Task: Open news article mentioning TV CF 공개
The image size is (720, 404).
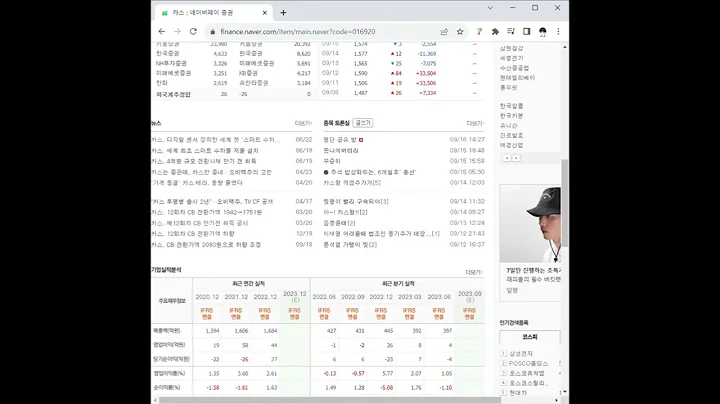Action: pos(212,202)
